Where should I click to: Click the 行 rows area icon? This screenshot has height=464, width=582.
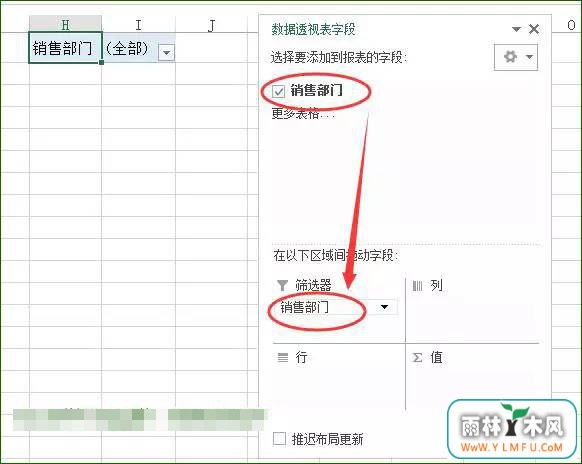pyautogui.click(x=283, y=357)
